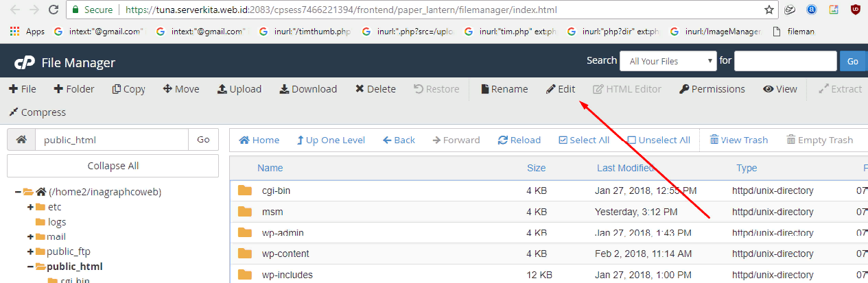This screenshot has width=868, height=283.
Task: Open the All Your Files search dropdown
Action: [668, 61]
